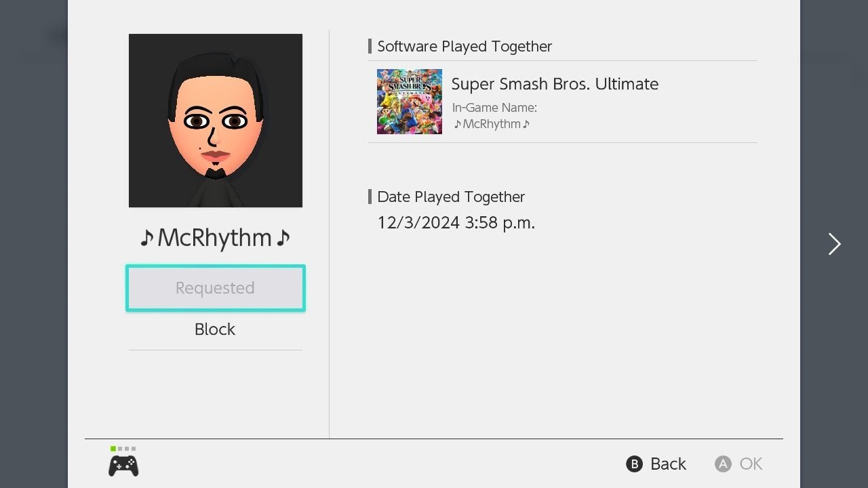868x488 pixels.
Task: Click the Back label
Action: tap(668, 464)
